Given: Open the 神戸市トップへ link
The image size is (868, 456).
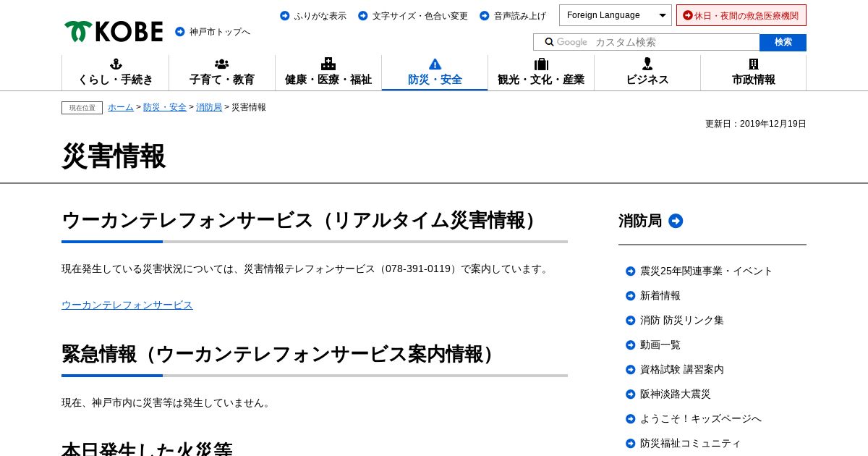Looking at the screenshot, I should click(220, 32).
